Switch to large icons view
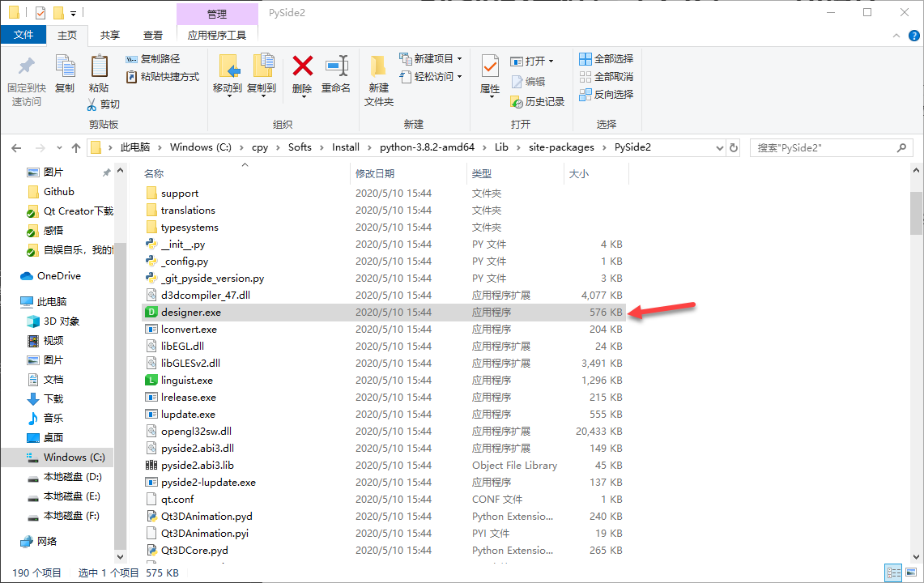924x583 pixels. (911, 572)
